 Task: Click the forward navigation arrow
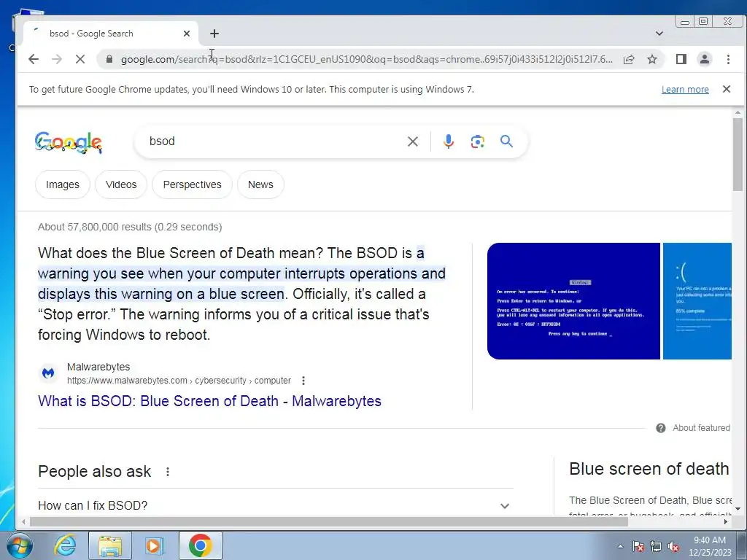(57, 59)
